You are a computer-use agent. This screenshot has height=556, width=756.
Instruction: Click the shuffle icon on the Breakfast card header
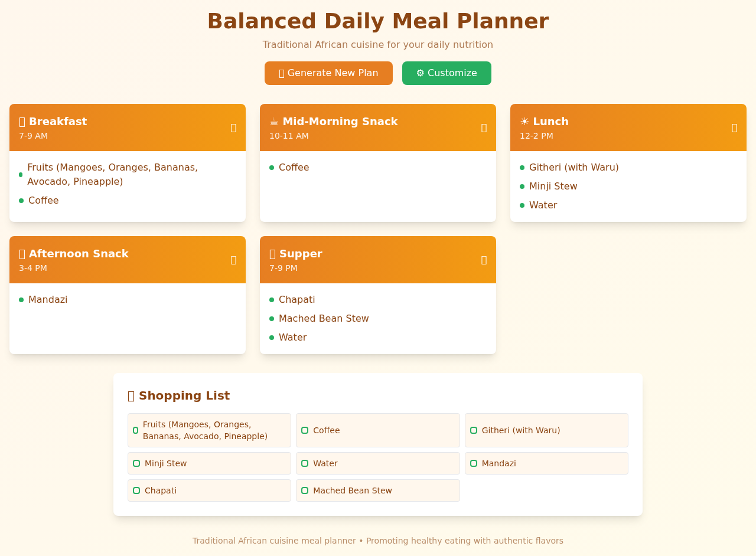[x=233, y=127]
